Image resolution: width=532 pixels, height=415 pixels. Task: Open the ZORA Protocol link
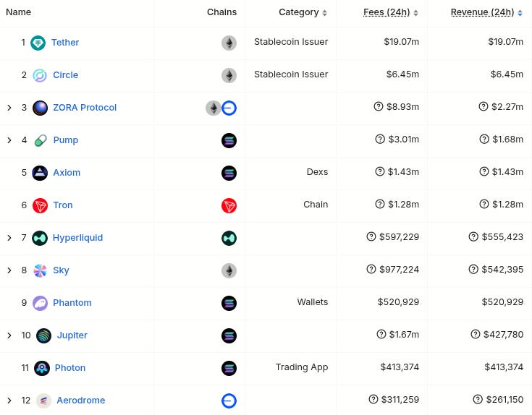click(85, 108)
